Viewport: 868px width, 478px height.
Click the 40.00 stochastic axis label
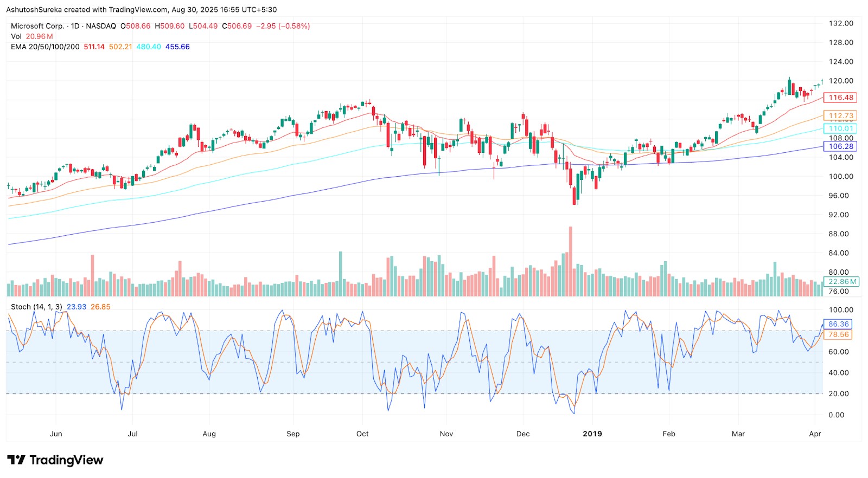point(839,373)
